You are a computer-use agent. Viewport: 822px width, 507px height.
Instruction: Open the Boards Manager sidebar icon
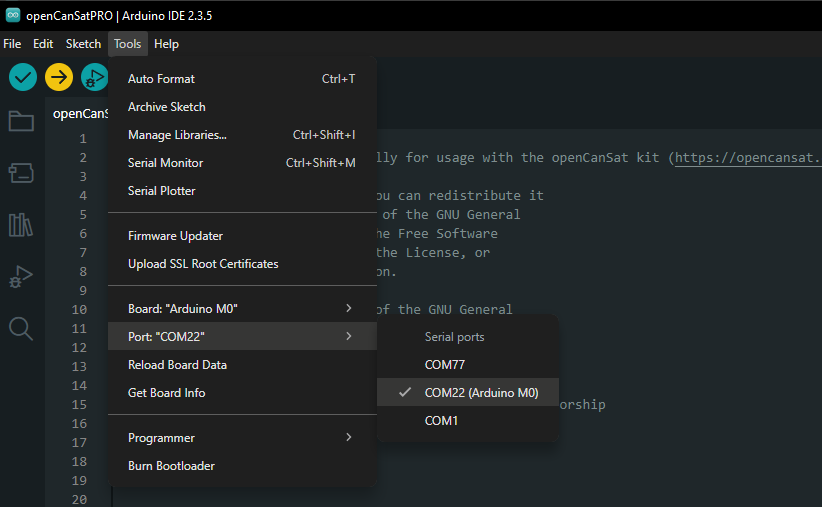point(21,172)
